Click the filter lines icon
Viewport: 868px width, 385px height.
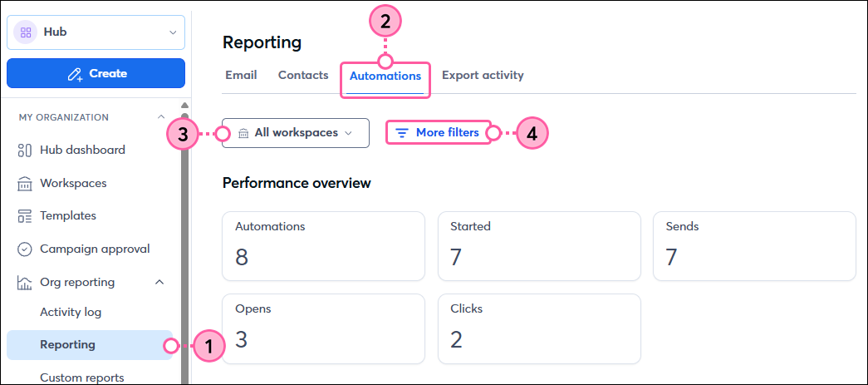tap(403, 133)
